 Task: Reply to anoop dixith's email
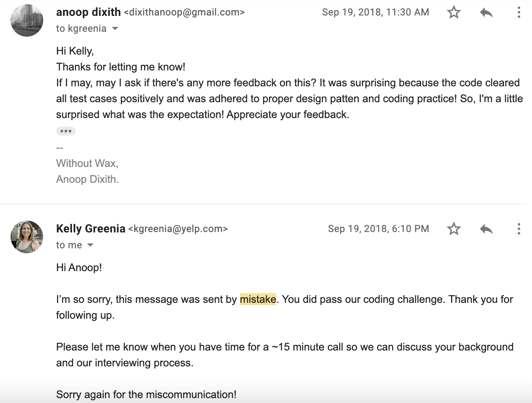coord(486,13)
